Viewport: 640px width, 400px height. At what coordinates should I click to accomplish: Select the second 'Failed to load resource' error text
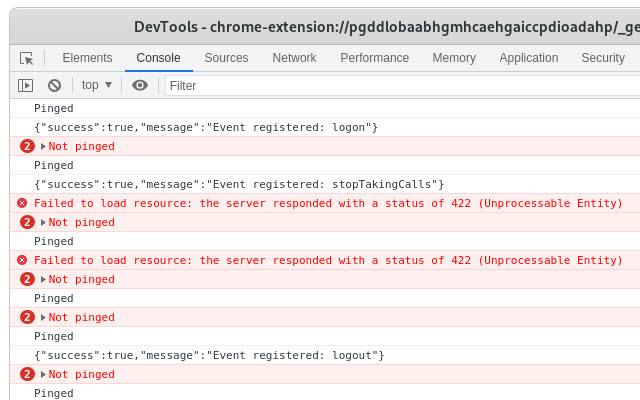pyautogui.click(x=328, y=260)
